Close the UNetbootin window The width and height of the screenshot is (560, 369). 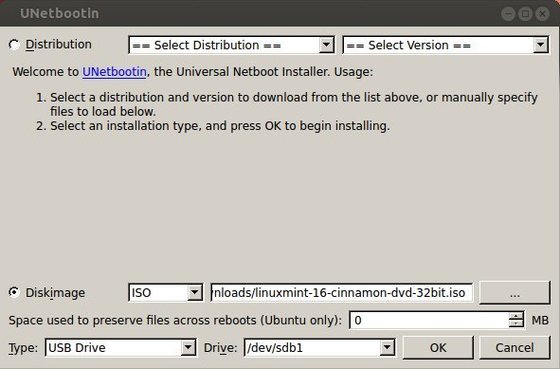point(542,14)
